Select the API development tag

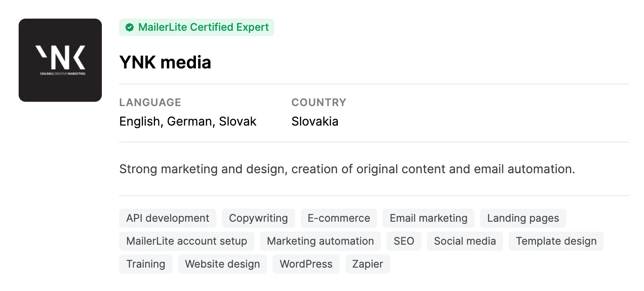tap(168, 218)
